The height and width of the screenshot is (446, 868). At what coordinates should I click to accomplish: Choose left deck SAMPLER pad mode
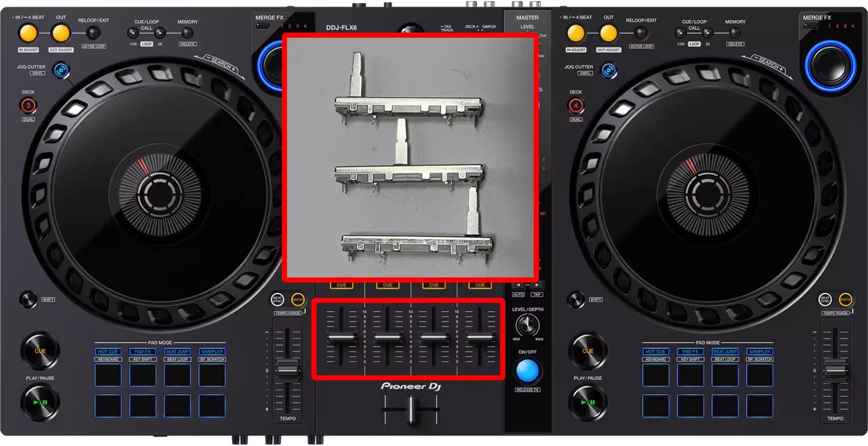click(212, 351)
